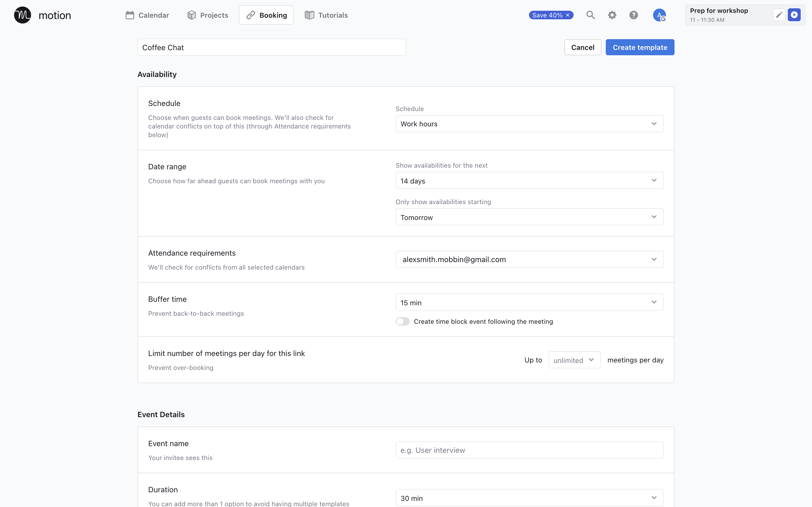Open the 15 min buffer time dropdown
Image resolution: width=812 pixels, height=507 pixels.
529,303
